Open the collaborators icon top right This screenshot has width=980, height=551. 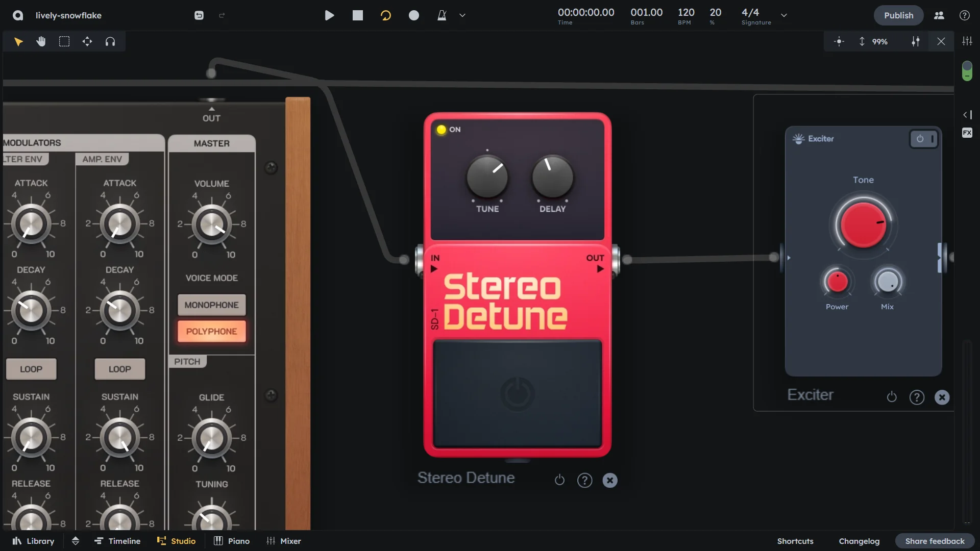pyautogui.click(x=939, y=15)
